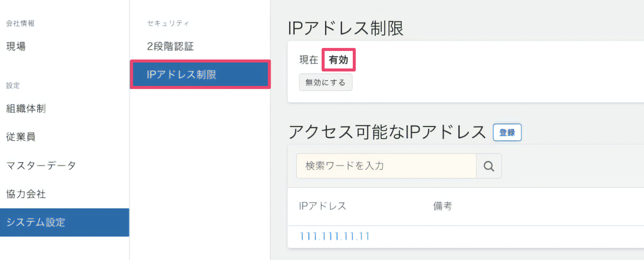
Task: Select 協力会社 in the left navigation
Action: coord(26,194)
